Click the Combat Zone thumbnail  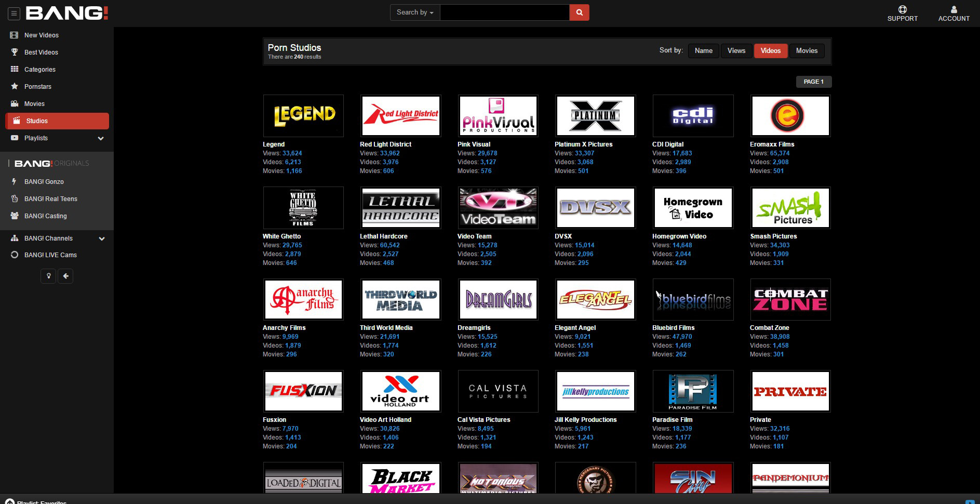point(790,299)
